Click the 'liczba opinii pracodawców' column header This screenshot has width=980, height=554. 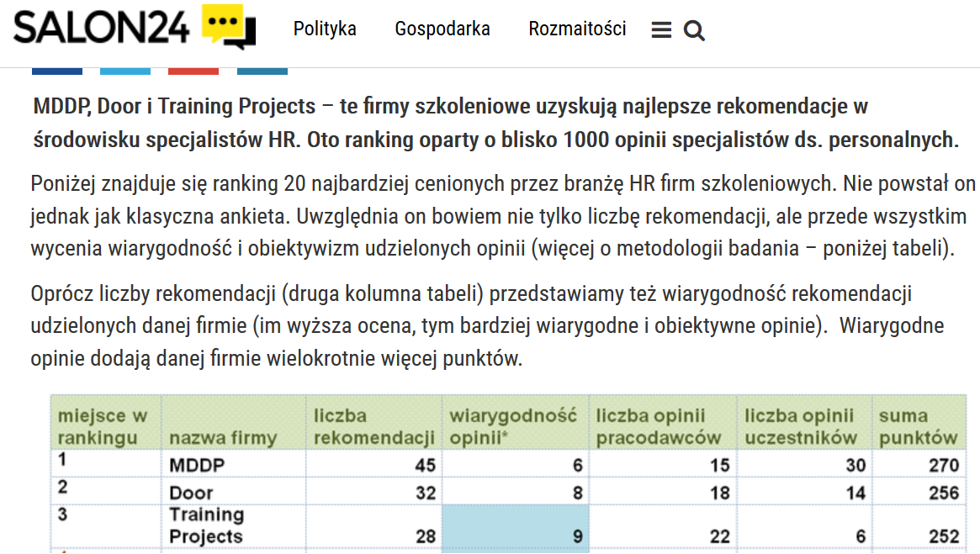pyautogui.click(x=663, y=422)
